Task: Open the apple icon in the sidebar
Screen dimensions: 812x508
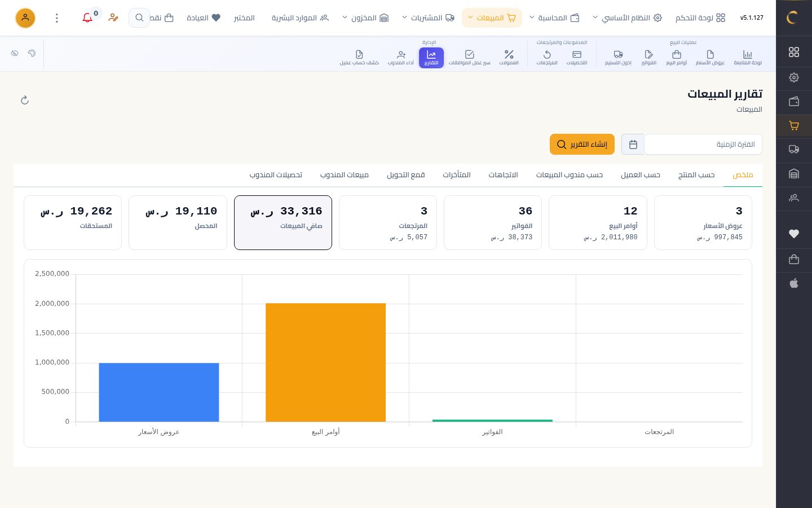Action: point(794,283)
